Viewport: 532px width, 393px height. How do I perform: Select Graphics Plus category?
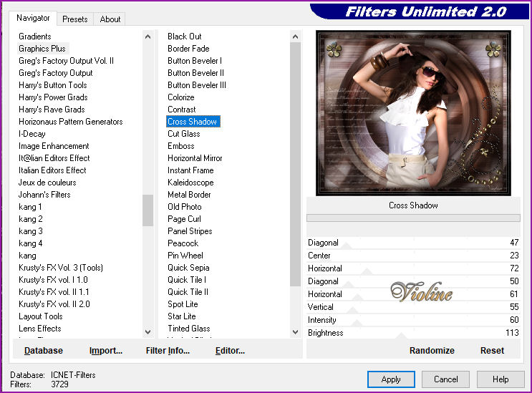pyautogui.click(x=42, y=49)
